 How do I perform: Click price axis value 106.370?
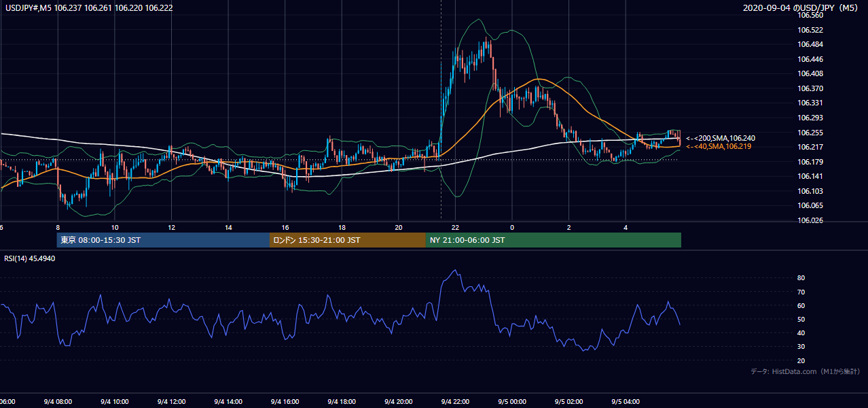(x=811, y=88)
